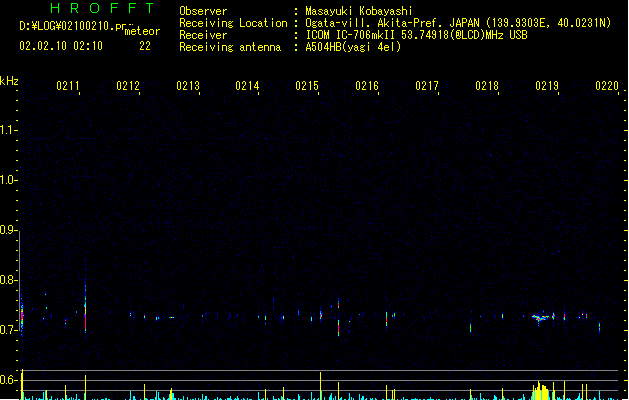Click the 0.9 kHz frequency label
This screenshot has width=629, height=400.
click(8, 230)
